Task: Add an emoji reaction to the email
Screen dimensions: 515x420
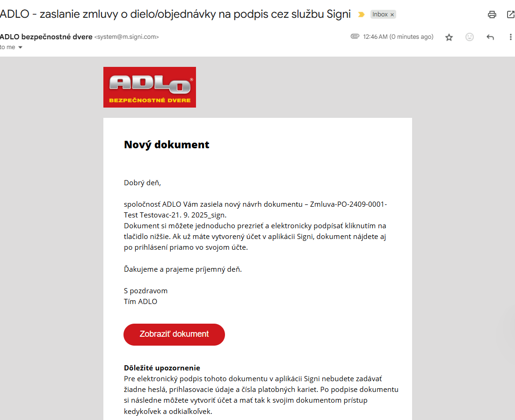Action: [x=470, y=37]
